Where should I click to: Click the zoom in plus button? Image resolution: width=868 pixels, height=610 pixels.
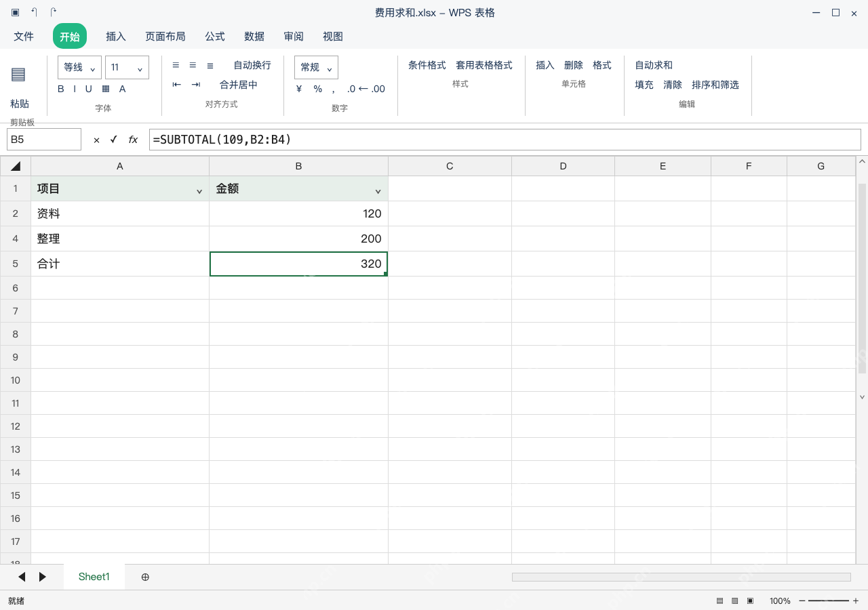point(856,601)
